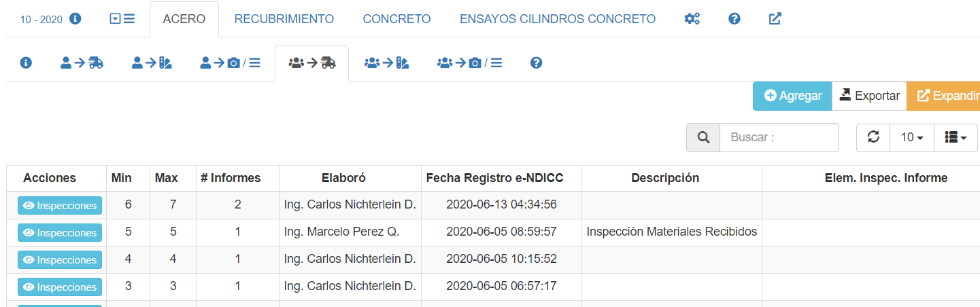Open the external link icon in top tab bar
Viewport: 980px width, 307px height.
pyautogui.click(x=775, y=19)
